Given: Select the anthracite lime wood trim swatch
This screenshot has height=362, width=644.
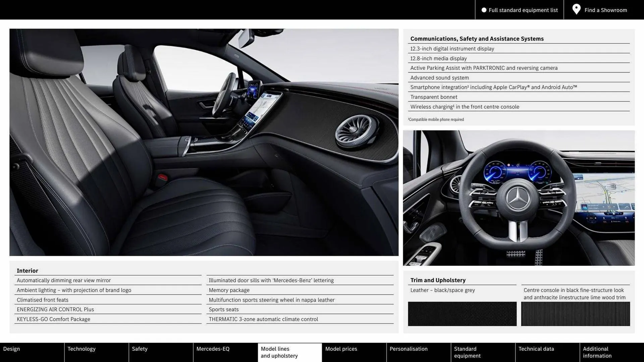Looking at the screenshot, I should point(575,314).
